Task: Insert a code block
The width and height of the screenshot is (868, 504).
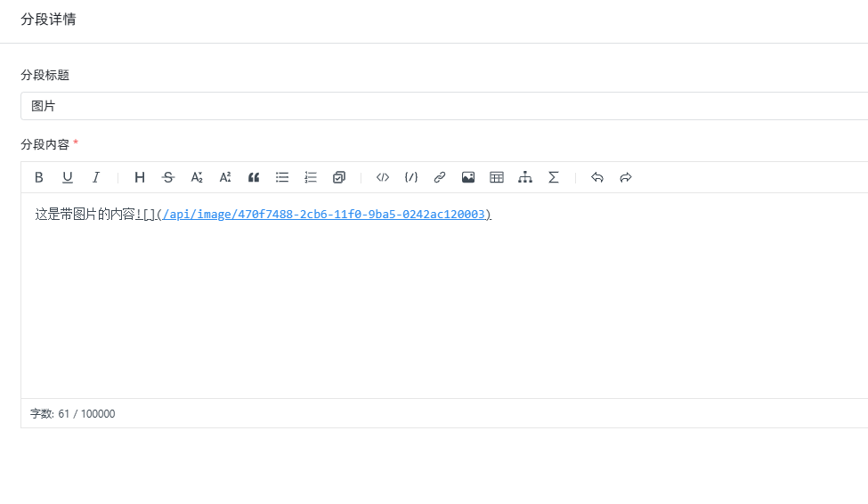Action: [411, 177]
